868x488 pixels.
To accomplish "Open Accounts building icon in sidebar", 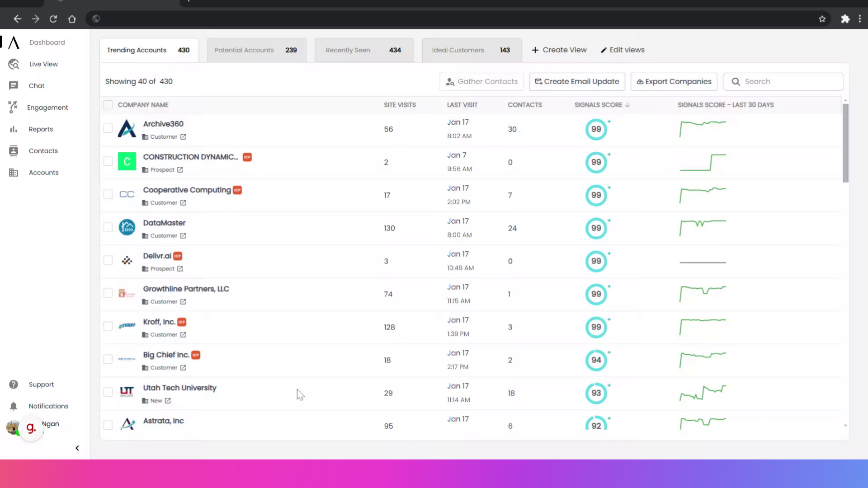I will point(14,173).
